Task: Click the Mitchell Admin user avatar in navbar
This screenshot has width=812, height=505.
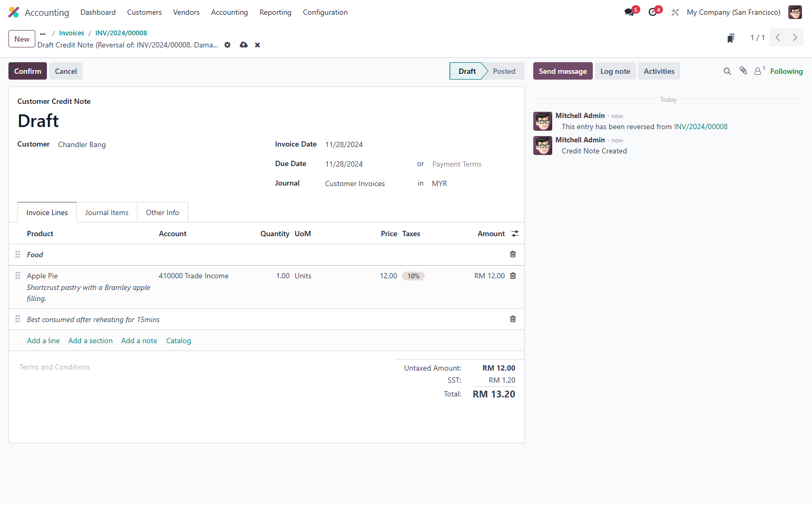Action: (795, 12)
